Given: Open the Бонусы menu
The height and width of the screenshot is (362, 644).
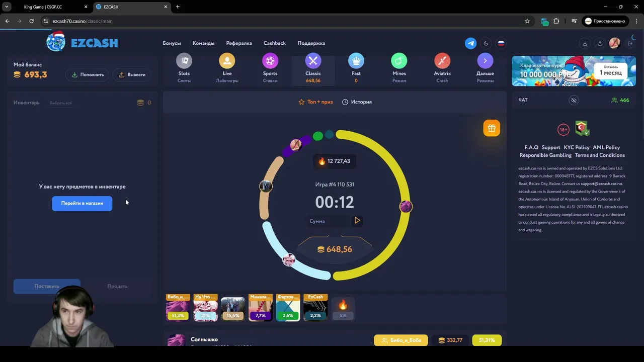Looking at the screenshot, I should pos(172,43).
